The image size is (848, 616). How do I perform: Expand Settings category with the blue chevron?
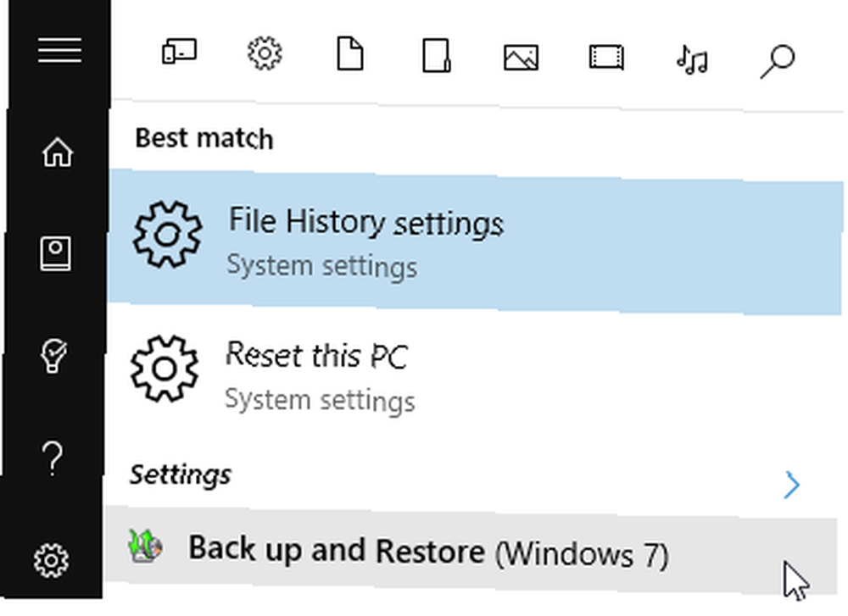coord(791,484)
